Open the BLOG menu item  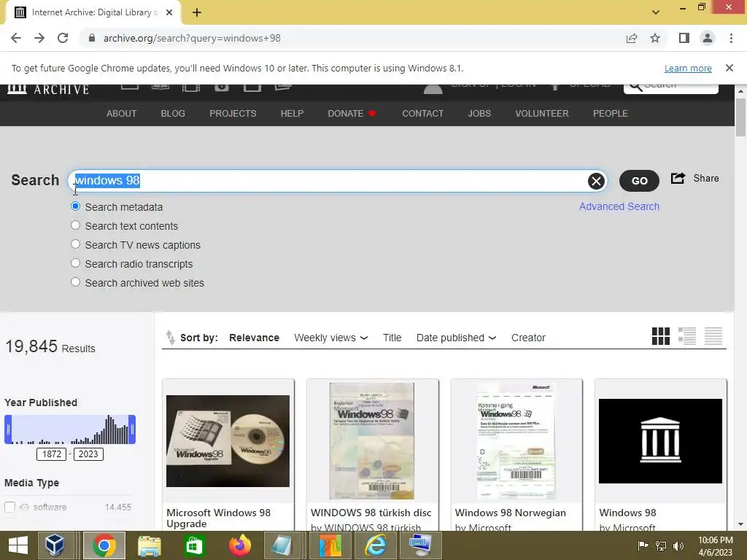click(173, 113)
